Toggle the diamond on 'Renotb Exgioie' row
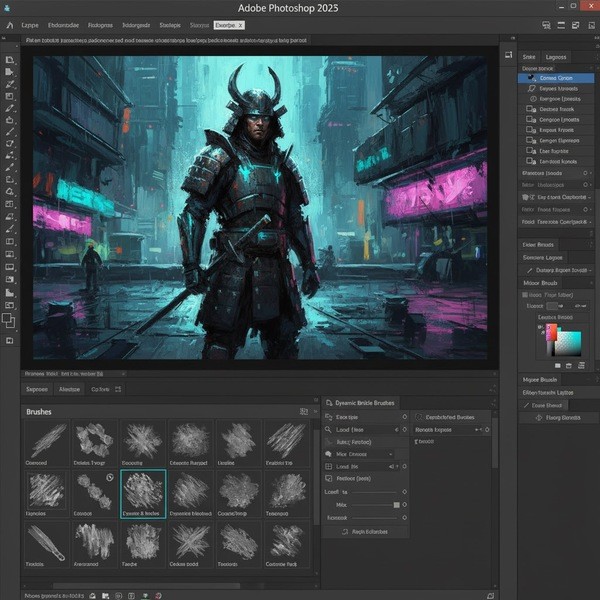Viewport: 600px width, 600px height. point(487,430)
